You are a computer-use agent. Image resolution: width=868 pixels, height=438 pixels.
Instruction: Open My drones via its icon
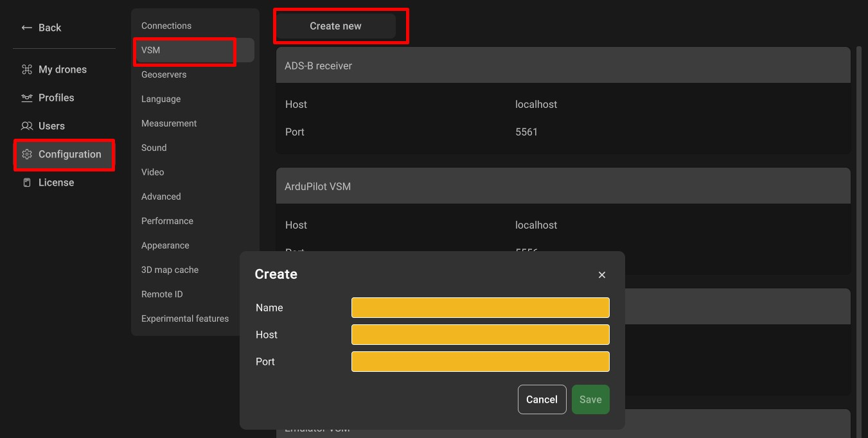pos(26,69)
